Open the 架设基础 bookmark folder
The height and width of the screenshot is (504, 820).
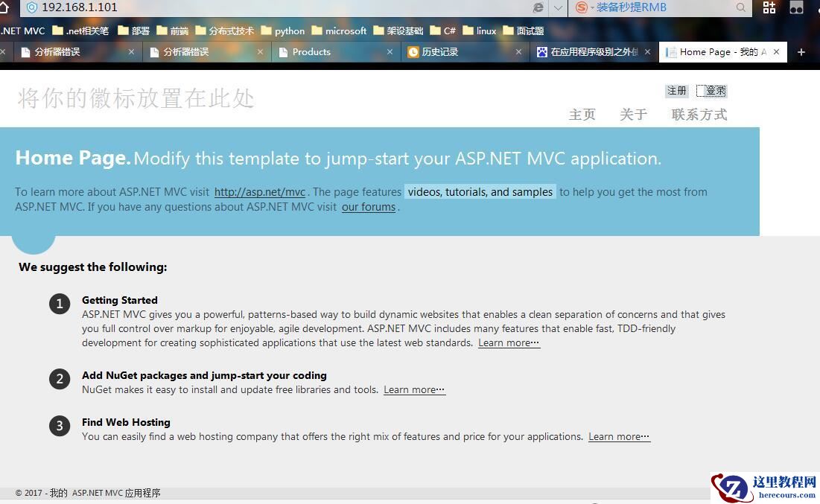[398, 31]
